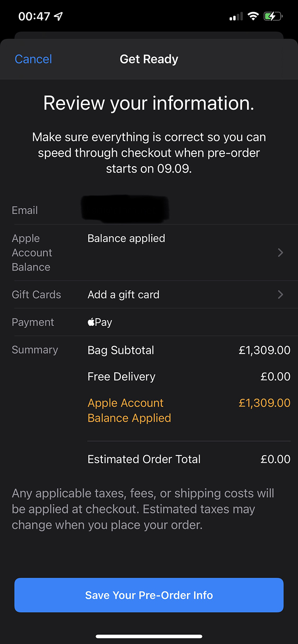Tap the 00:47 status bar clock

click(34, 16)
